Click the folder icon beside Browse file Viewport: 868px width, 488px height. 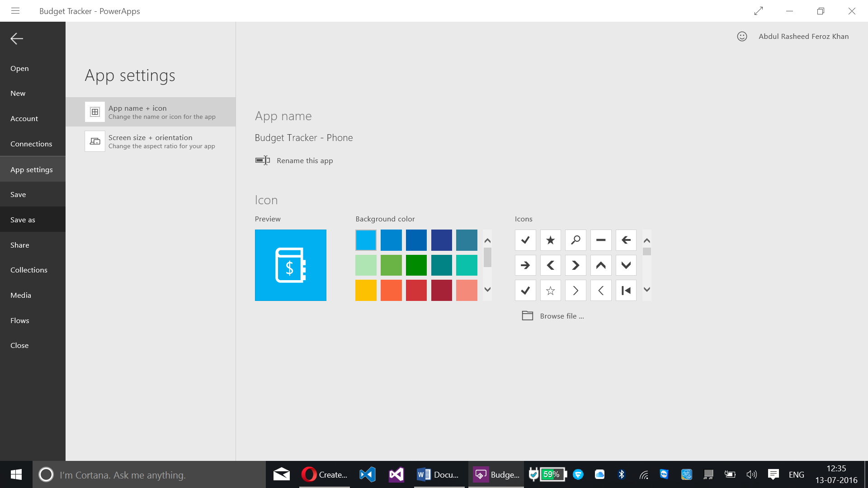[x=528, y=316]
